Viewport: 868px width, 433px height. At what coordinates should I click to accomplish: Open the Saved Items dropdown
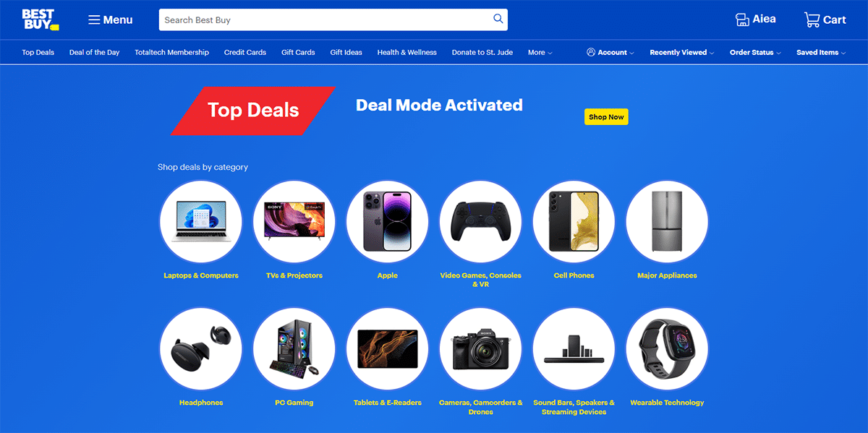821,53
